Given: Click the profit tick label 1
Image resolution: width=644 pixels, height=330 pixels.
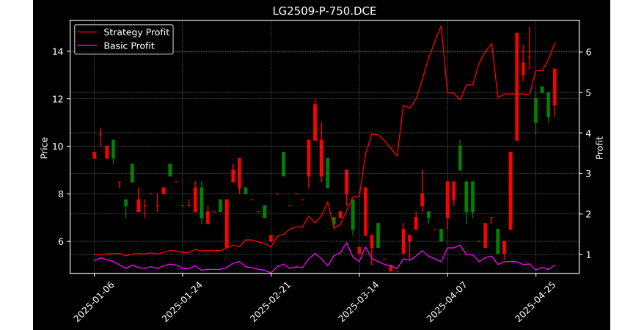Looking at the screenshot, I should [x=588, y=255].
